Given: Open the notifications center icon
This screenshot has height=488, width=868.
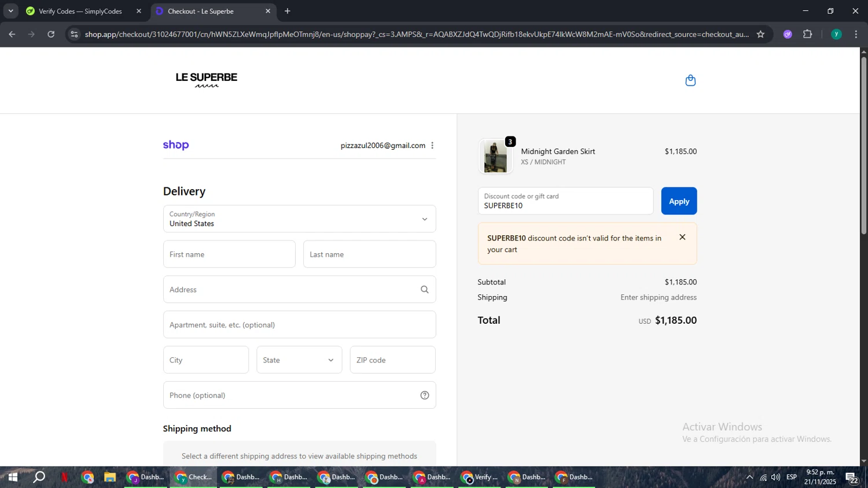Looking at the screenshot, I should [852, 478].
